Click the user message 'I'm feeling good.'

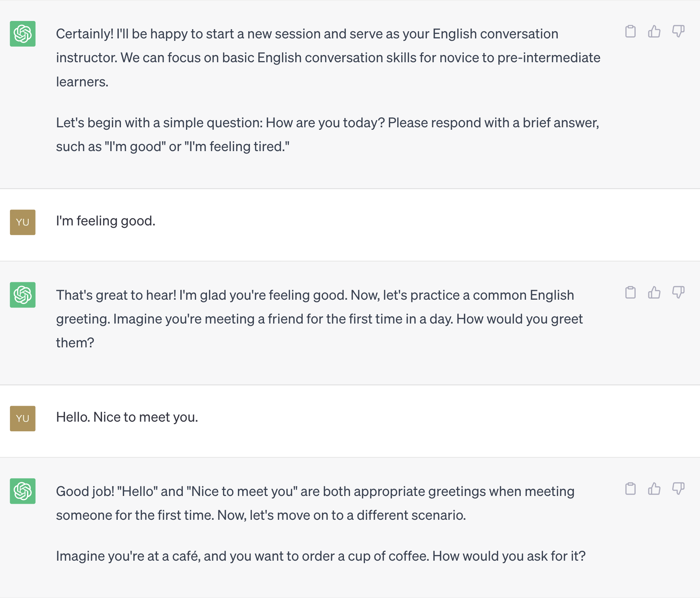coord(106,221)
